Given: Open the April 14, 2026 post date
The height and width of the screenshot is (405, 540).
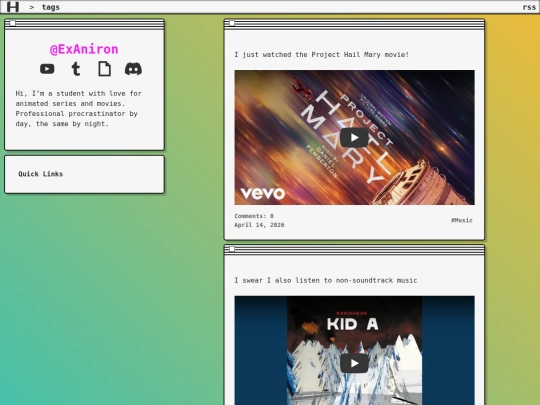Looking at the screenshot, I should point(259,225).
